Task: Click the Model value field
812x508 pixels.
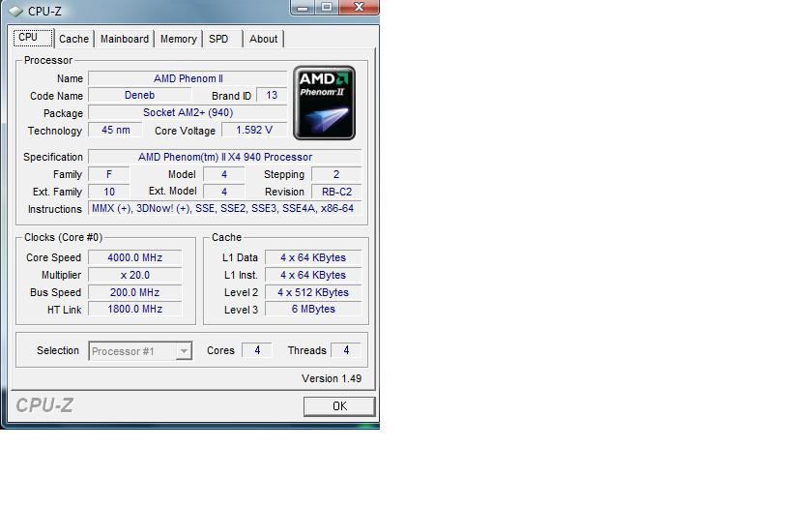Action: point(223,174)
